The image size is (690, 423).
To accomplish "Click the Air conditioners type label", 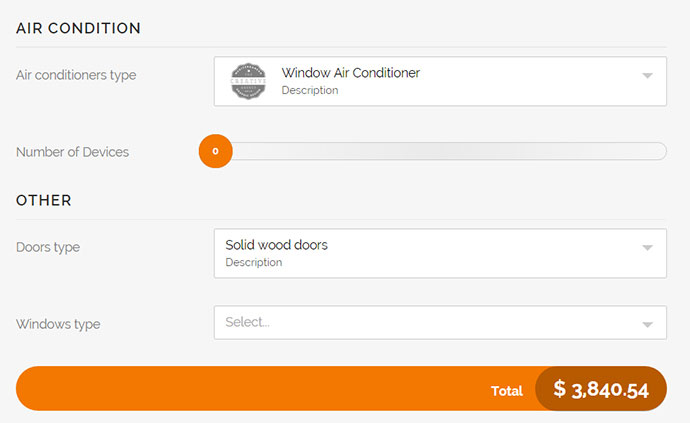I will 76,75.
